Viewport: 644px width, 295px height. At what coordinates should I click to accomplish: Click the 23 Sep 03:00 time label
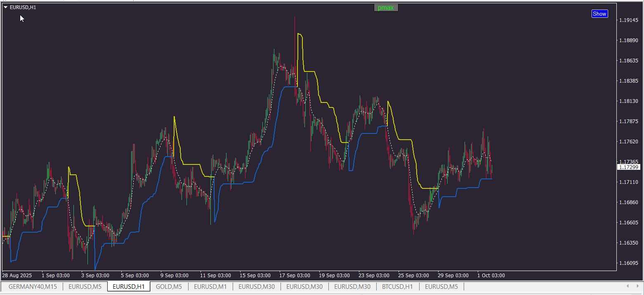pyautogui.click(x=374, y=276)
